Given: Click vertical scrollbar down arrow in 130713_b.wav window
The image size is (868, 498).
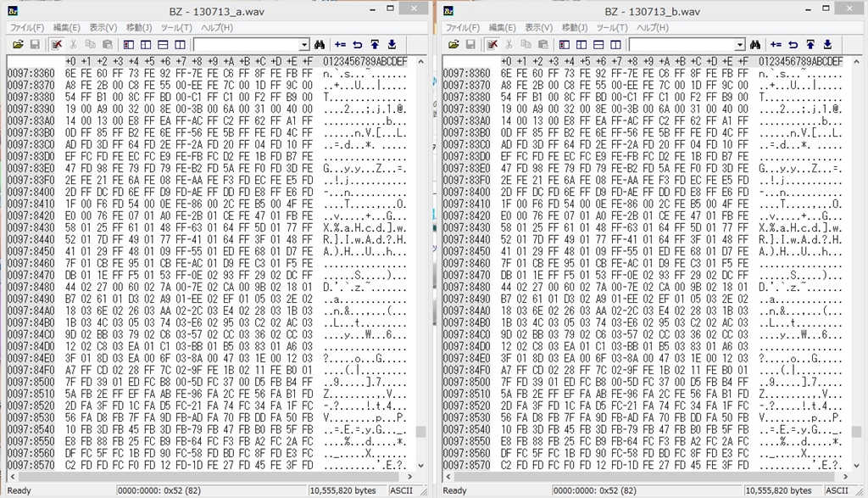Looking at the screenshot, I should (x=856, y=466).
